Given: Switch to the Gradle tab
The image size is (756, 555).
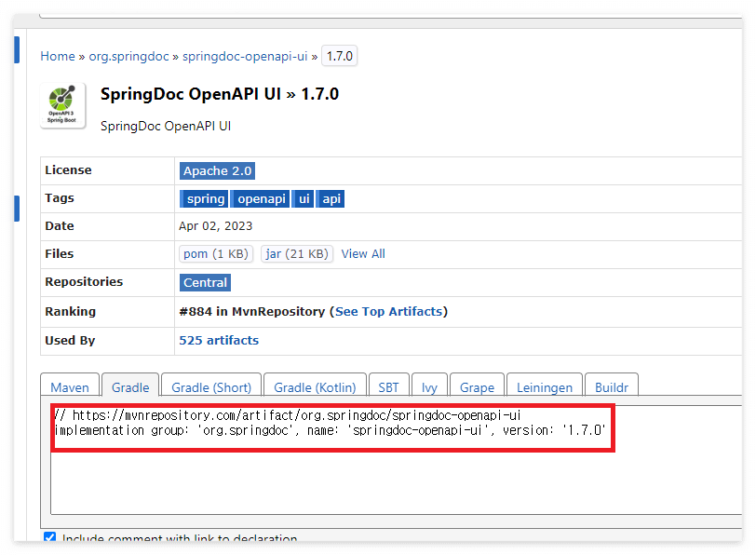Looking at the screenshot, I should coord(130,386).
